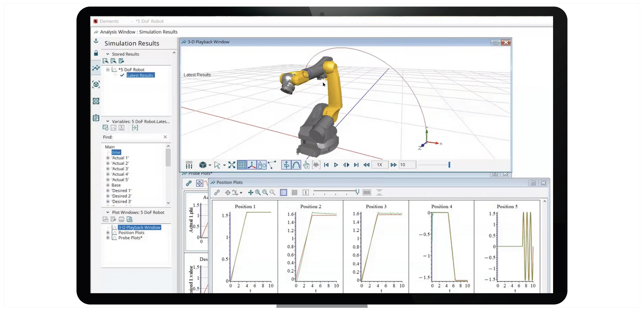Click the fast-forward speed button
The height and width of the screenshot is (312, 644).
393,165
